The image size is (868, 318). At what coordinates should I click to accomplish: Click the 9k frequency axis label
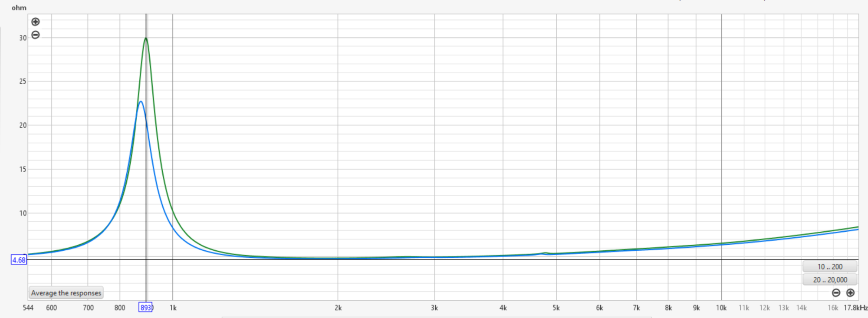[x=696, y=308]
